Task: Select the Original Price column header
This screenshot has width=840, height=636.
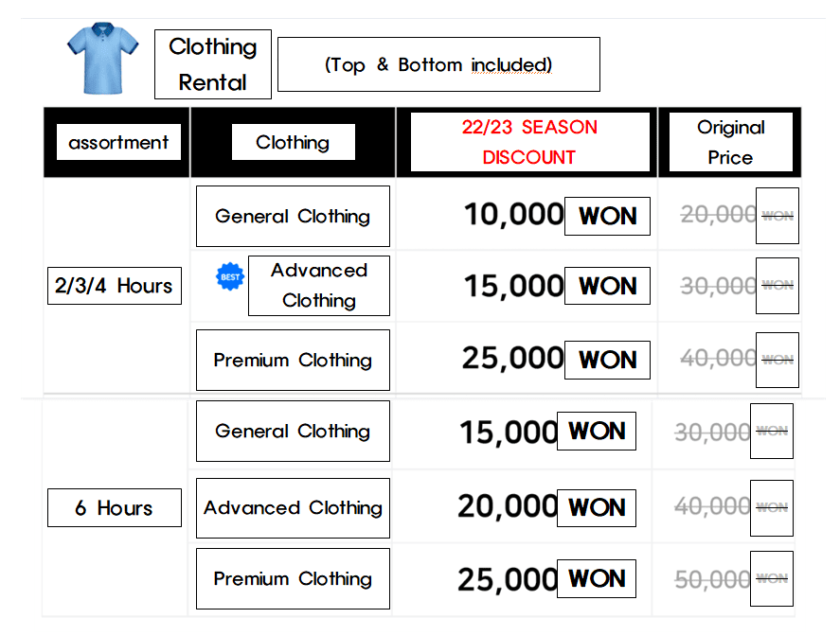Action: tap(730, 142)
